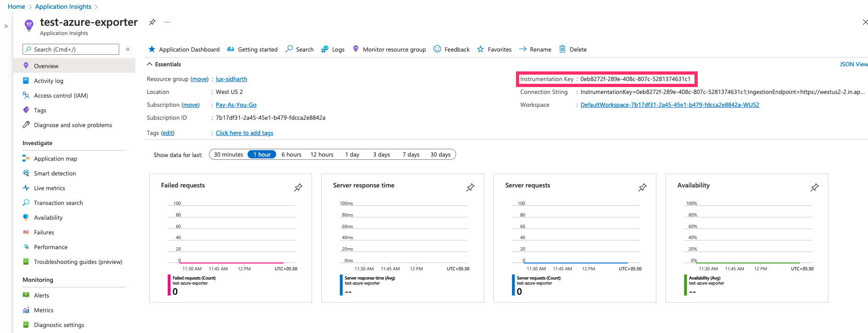Choose the 12 hours time range
The width and height of the screenshot is (868, 333).
(322, 155)
